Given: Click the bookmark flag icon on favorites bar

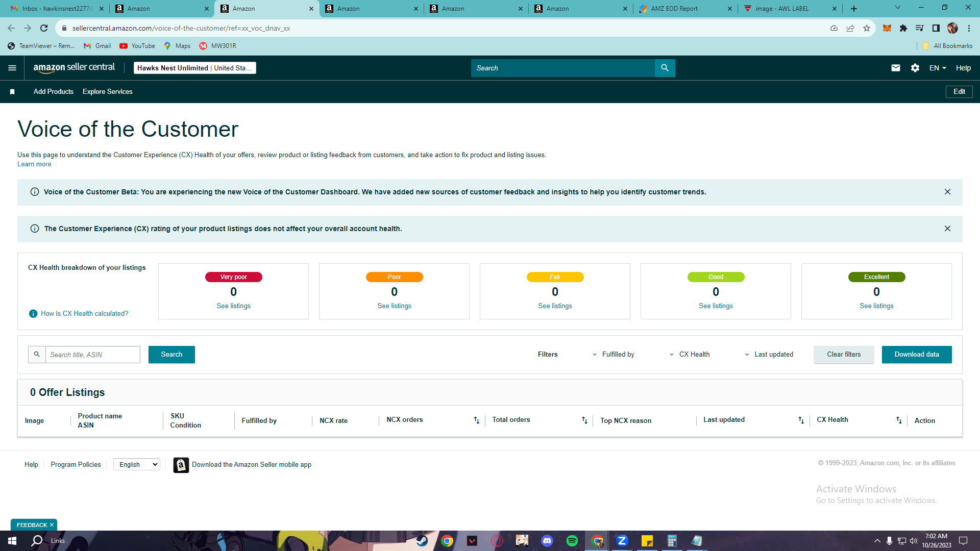Looking at the screenshot, I should pyautogui.click(x=12, y=92).
